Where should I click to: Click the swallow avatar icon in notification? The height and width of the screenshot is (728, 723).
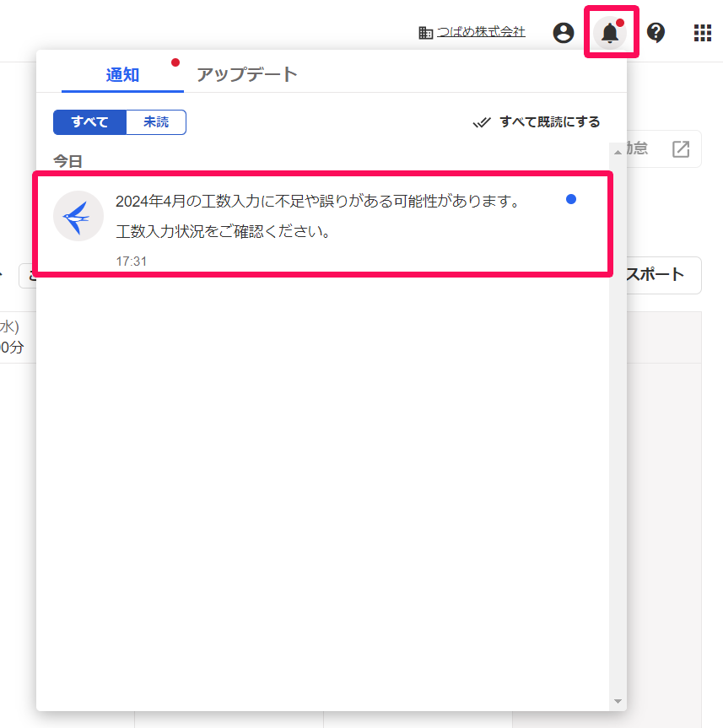click(x=78, y=216)
